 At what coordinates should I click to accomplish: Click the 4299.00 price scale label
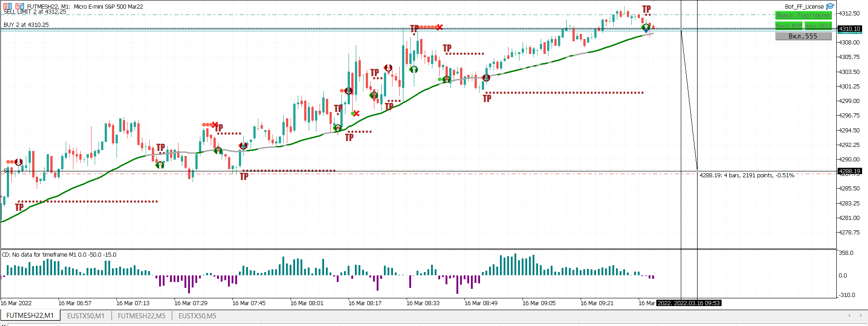849,101
